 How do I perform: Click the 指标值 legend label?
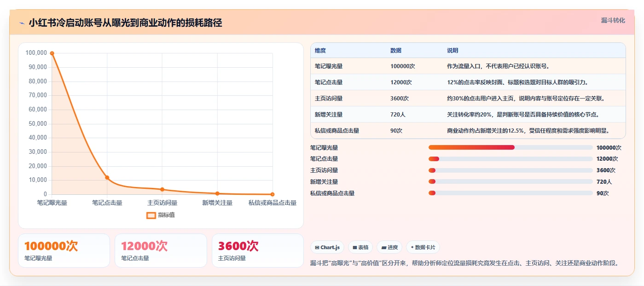(167, 215)
